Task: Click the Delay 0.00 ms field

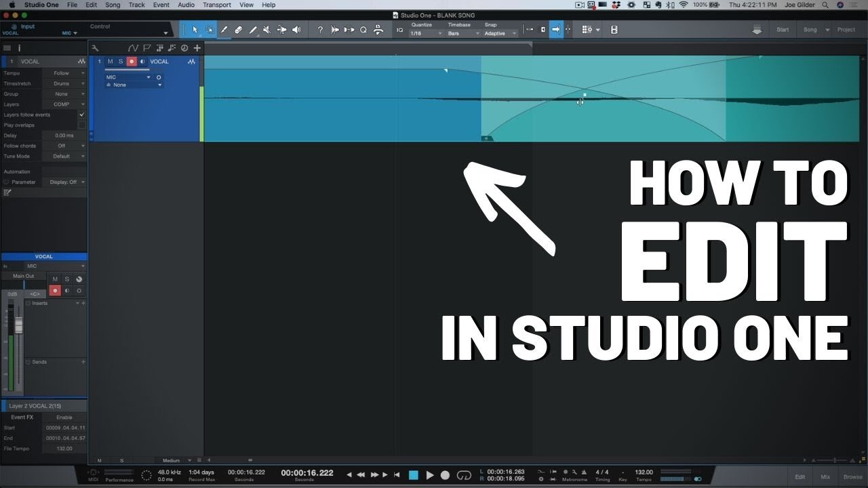Action: [64, 136]
